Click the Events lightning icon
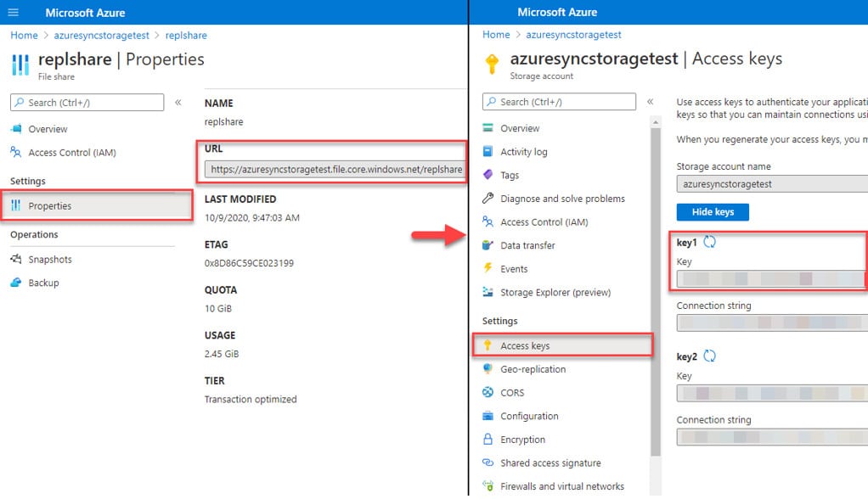868x499 pixels. tap(488, 268)
